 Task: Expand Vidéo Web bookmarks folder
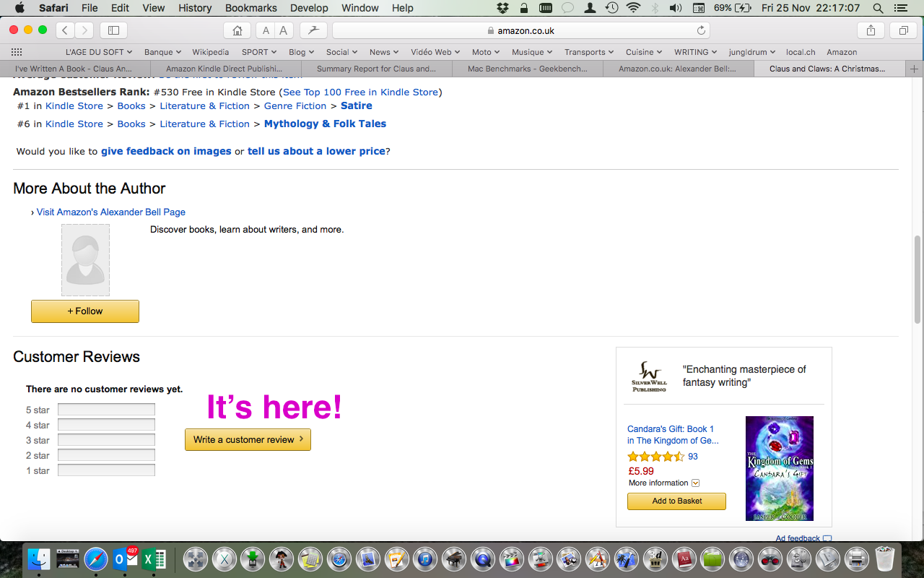click(436, 52)
